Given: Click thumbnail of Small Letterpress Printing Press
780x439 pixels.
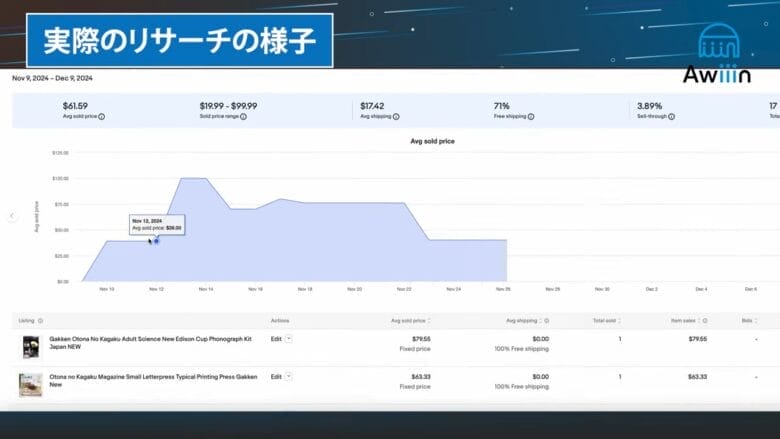Looking at the screenshot, I should [x=31, y=385].
